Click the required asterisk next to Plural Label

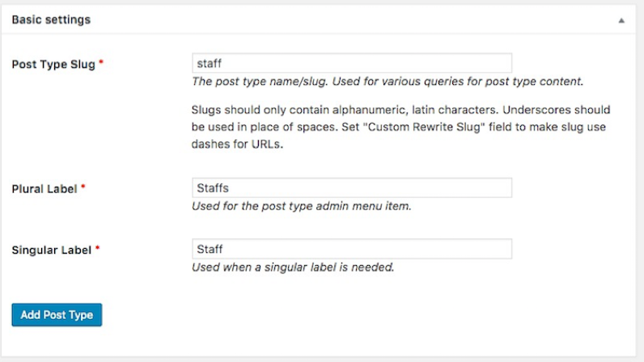point(83,187)
